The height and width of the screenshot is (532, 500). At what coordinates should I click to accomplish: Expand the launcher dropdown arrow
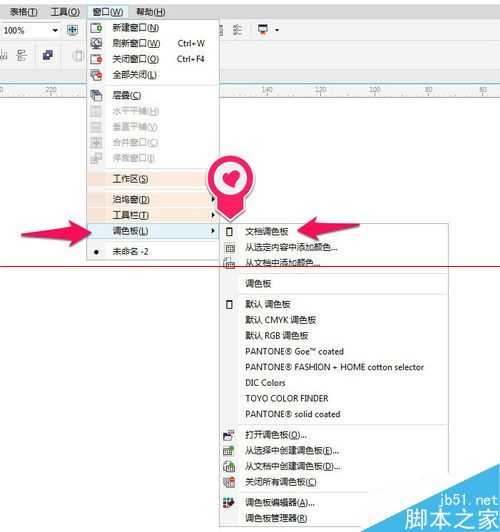[x=277, y=30]
